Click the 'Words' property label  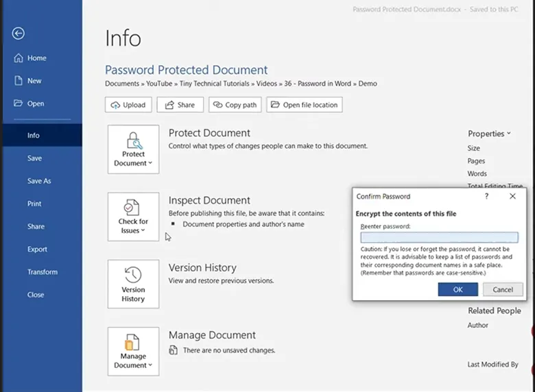[x=477, y=173]
